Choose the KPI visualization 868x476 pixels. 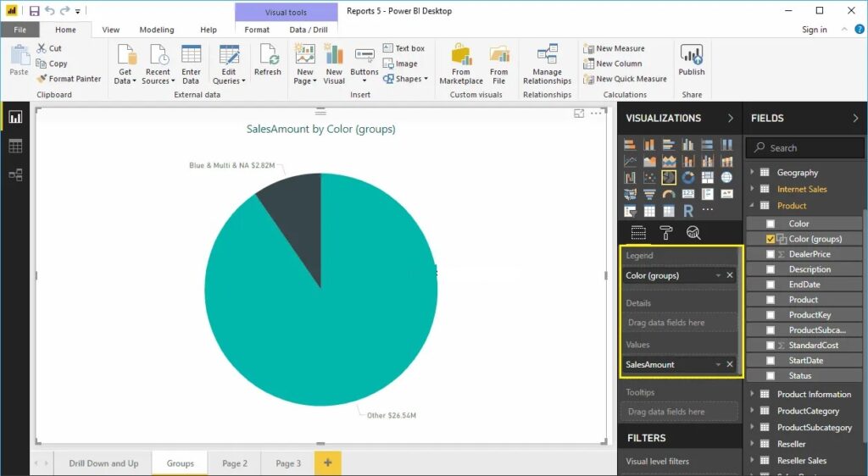pos(726,194)
